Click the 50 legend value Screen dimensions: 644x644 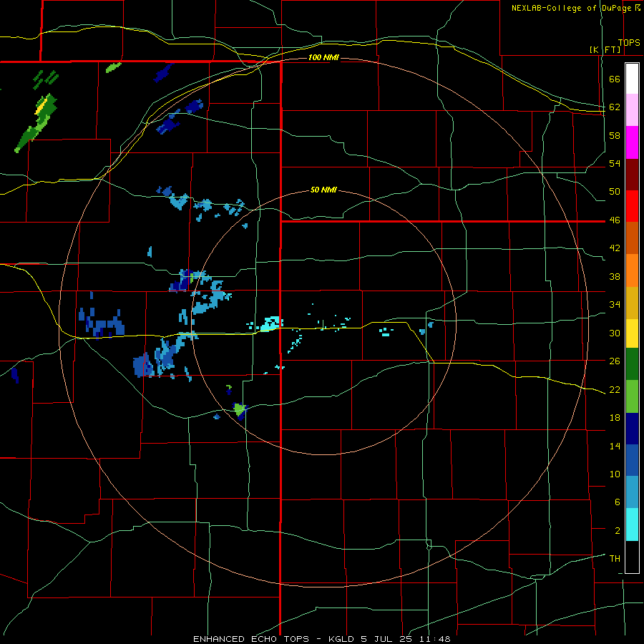[615, 192]
